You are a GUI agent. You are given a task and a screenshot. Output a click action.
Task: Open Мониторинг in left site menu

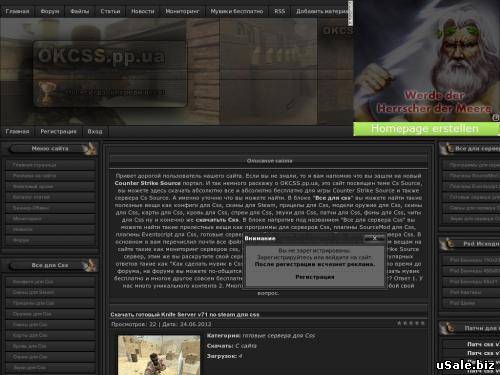coord(51,219)
